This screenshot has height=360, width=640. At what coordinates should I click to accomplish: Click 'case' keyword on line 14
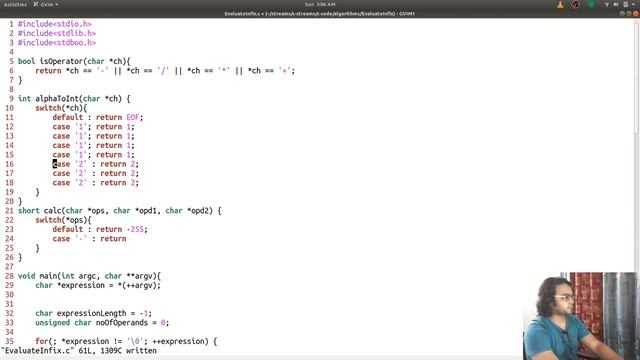pos(61,145)
